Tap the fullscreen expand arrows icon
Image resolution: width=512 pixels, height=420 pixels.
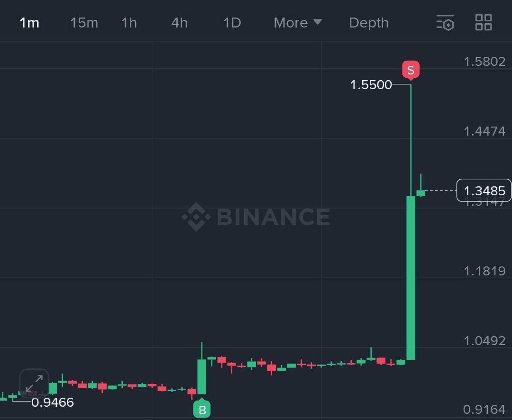pos(34,383)
